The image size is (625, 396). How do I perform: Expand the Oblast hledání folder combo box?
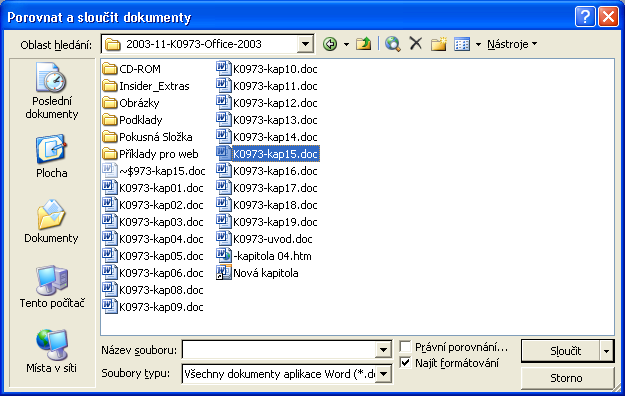click(305, 44)
